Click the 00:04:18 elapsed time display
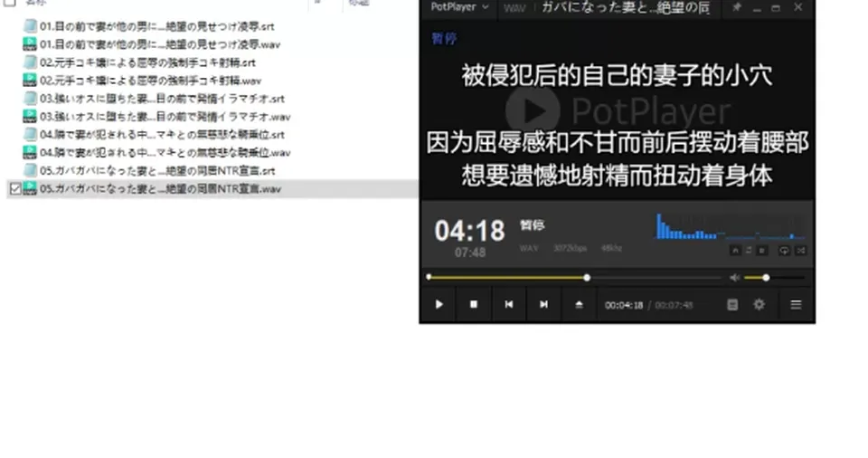Viewport: 868px width, 458px height. [x=624, y=305]
